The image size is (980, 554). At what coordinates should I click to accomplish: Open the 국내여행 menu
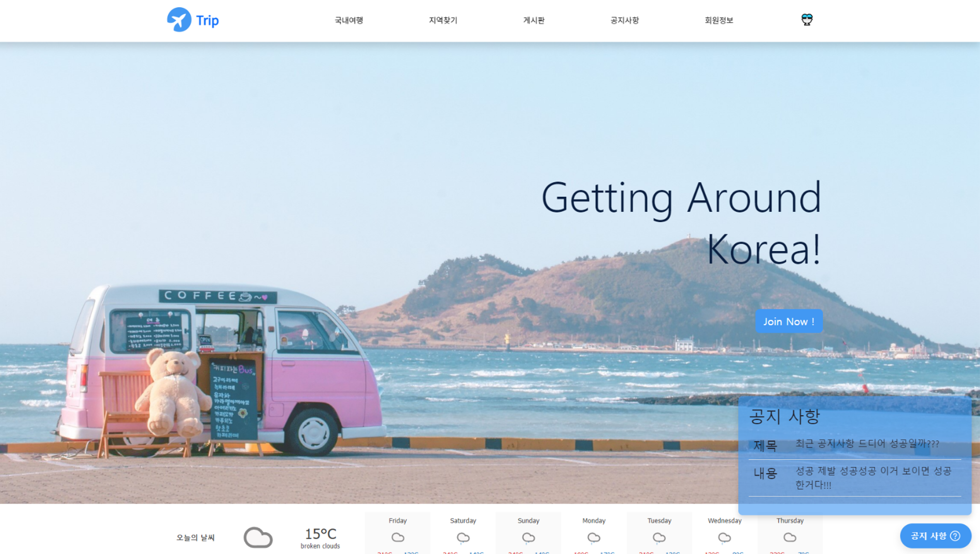(349, 20)
